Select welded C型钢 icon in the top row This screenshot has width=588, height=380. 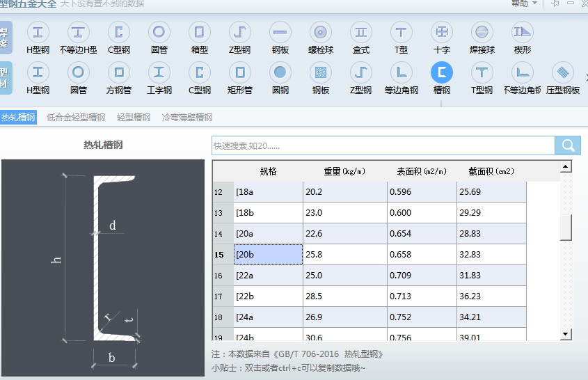click(x=119, y=32)
